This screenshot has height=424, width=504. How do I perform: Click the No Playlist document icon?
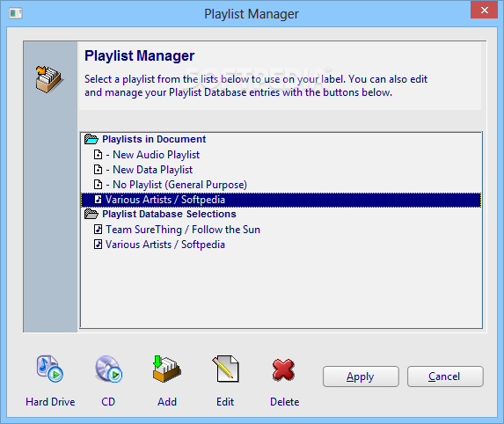(98, 185)
